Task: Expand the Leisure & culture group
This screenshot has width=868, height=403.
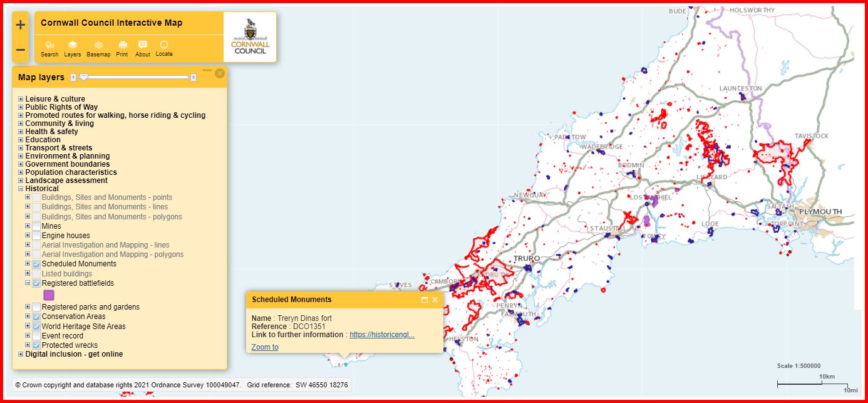Action: tap(19, 98)
